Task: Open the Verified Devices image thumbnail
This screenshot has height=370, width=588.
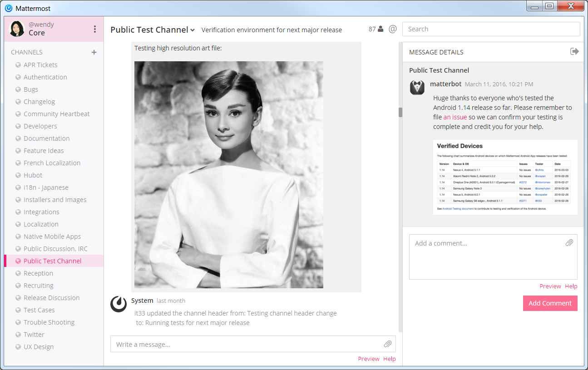Action: [505, 177]
